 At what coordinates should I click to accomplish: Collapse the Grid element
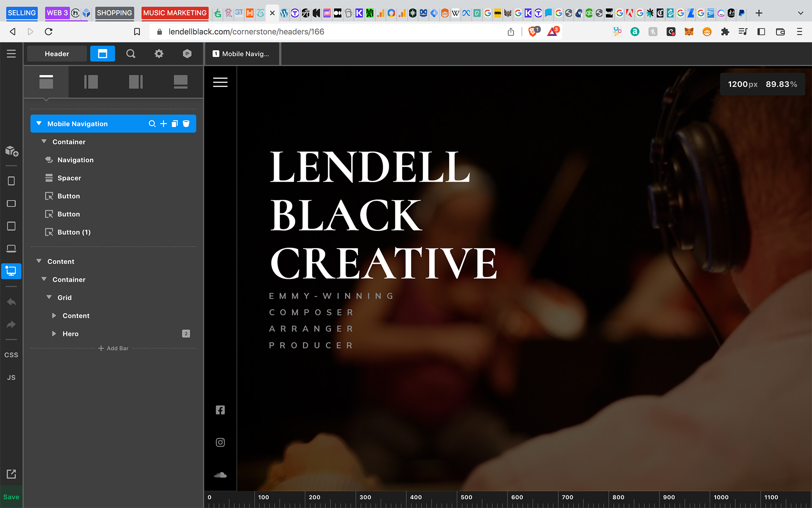(49, 298)
